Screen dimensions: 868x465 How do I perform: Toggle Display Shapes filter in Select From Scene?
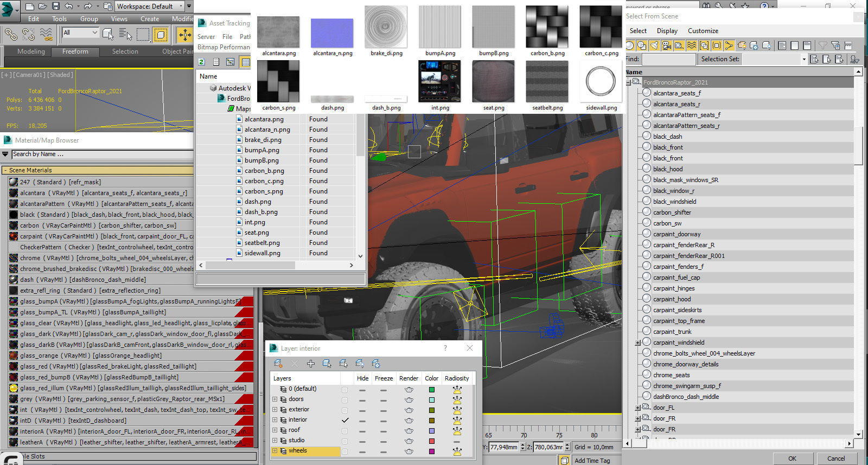642,46
